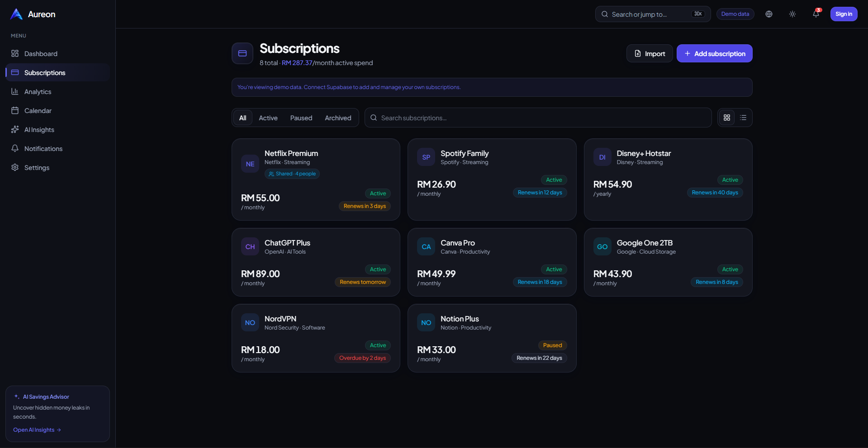The image size is (868, 448).
Task: Click the Renews in 3 days badge
Action: tap(365, 206)
